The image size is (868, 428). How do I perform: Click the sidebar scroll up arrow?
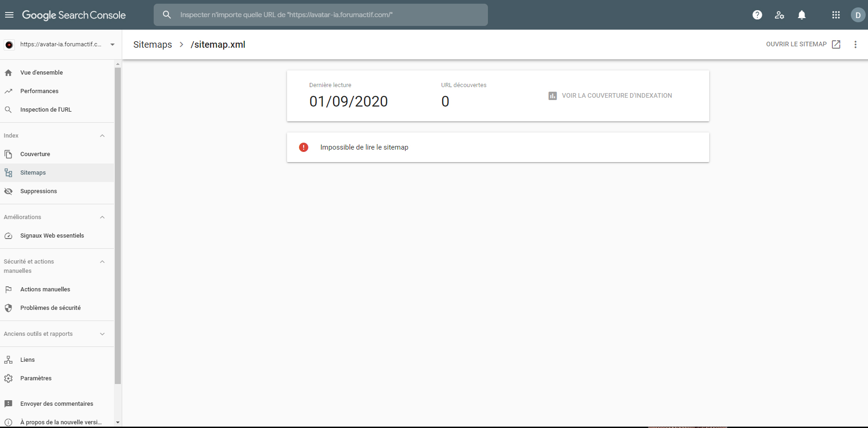click(118, 64)
